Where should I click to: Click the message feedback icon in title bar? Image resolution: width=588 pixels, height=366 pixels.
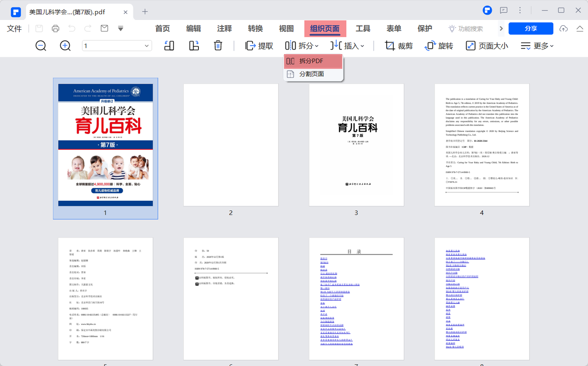pyautogui.click(x=504, y=11)
